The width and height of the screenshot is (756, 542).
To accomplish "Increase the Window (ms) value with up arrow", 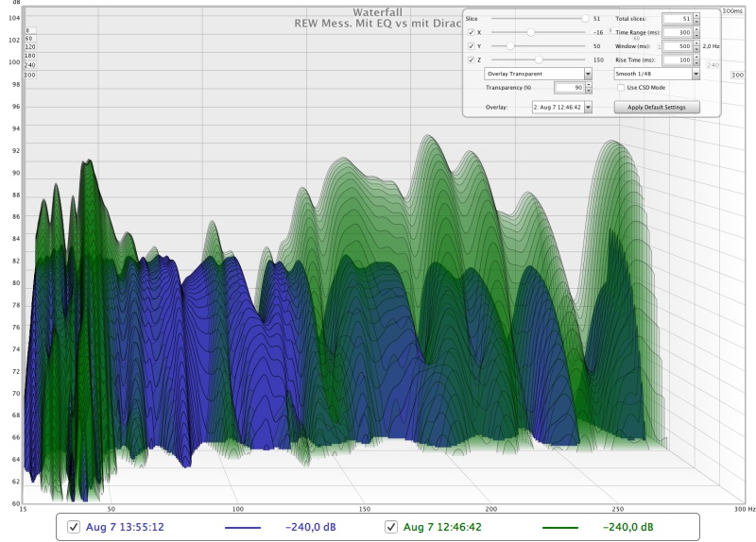I will [696, 42].
